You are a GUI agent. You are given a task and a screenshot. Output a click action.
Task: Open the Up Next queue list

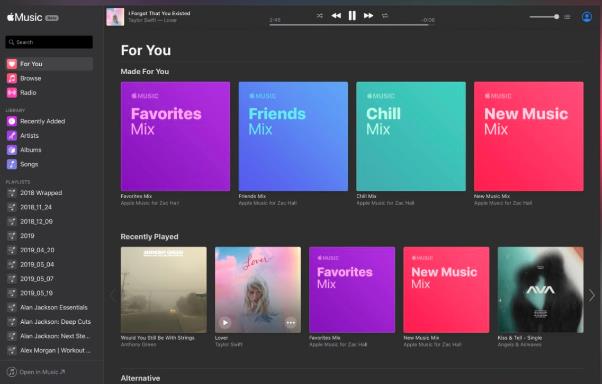coord(567,17)
